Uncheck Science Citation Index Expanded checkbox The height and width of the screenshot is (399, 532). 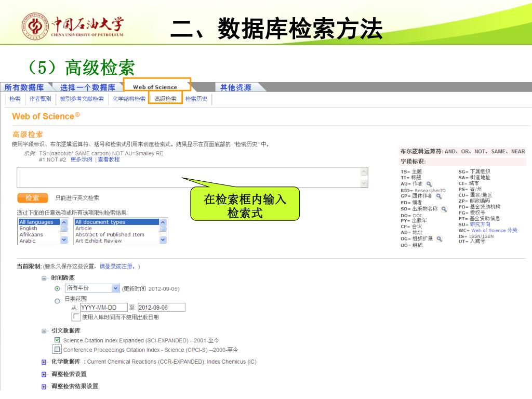click(x=57, y=340)
